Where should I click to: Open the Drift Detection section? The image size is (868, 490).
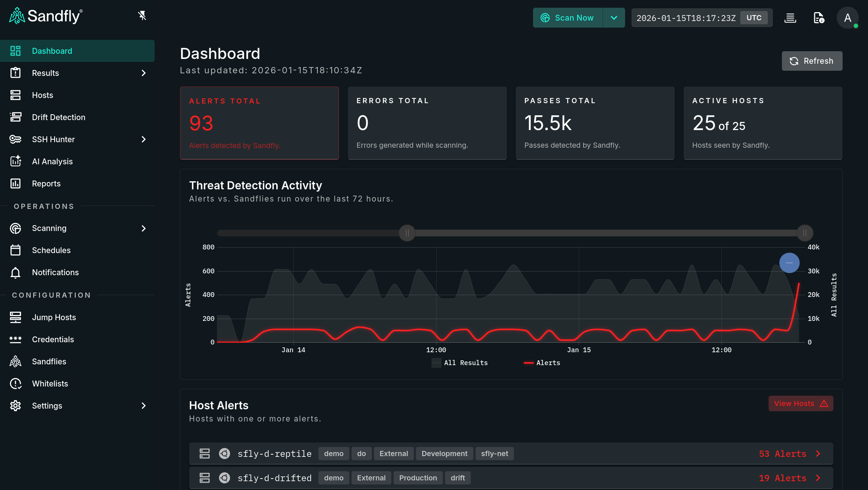59,117
